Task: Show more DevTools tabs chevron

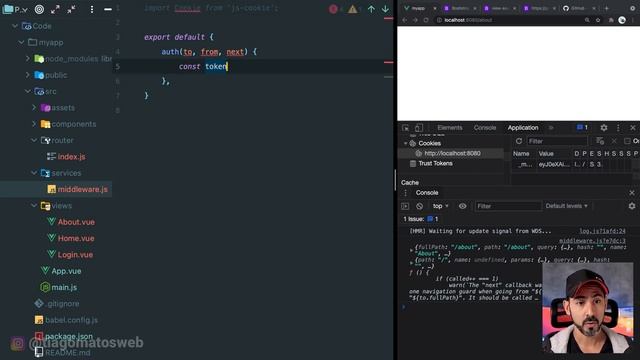Action: pyautogui.click(x=551, y=128)
